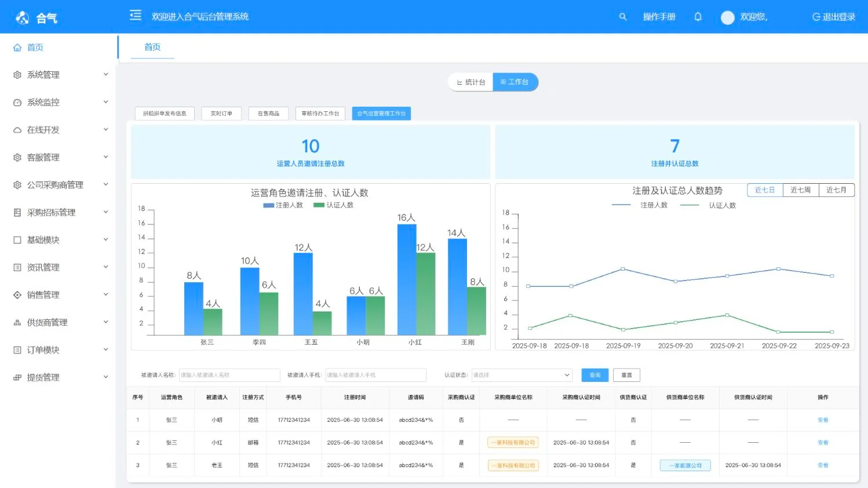868x488 pixels.
Task: Focus the 被邀请人名称 input field
Action: (229, 375)
